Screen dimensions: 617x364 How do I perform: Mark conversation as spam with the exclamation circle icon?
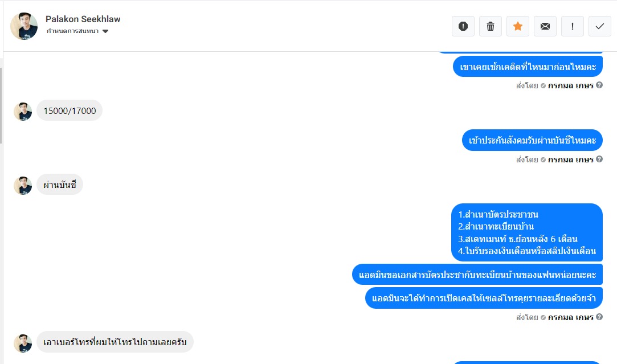(x=463, y=26)
